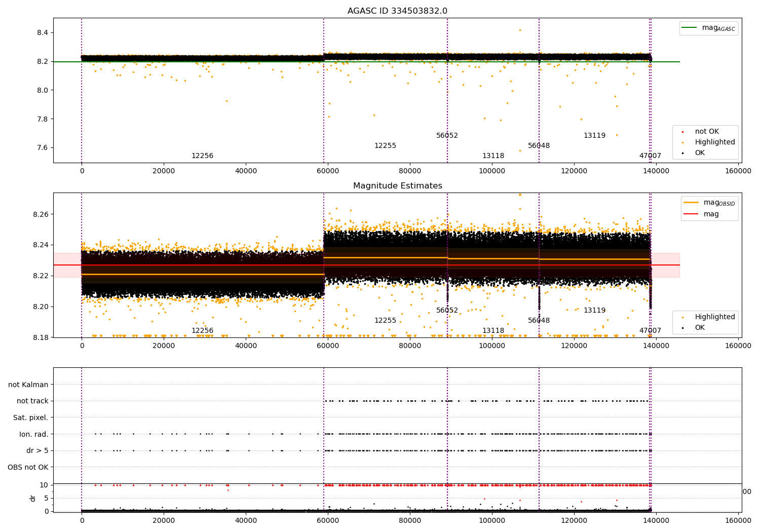This screenshot has width=760, height=532.
Task: Click OBSID label 56048 in top plot
Action: (539, 146)
